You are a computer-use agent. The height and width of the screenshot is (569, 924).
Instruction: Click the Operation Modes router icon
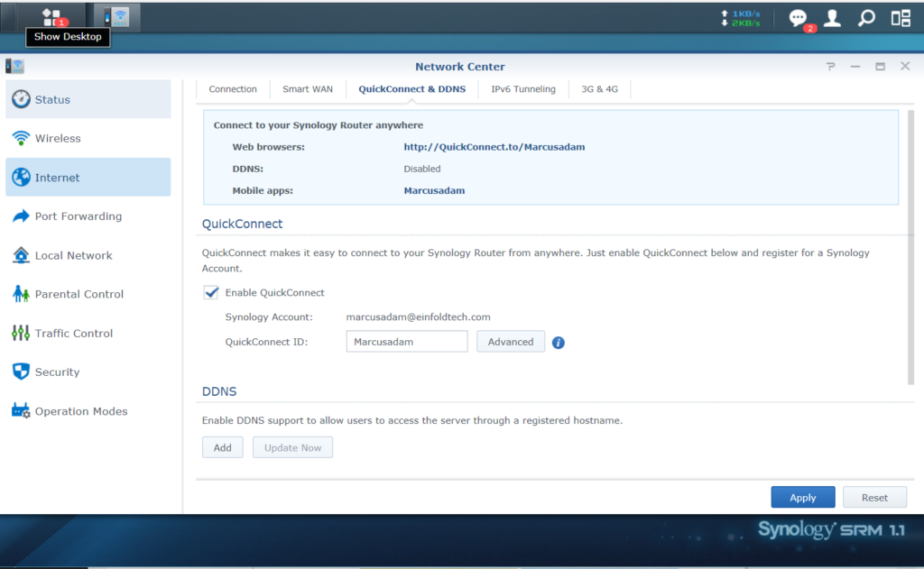[x=21, y=410]
